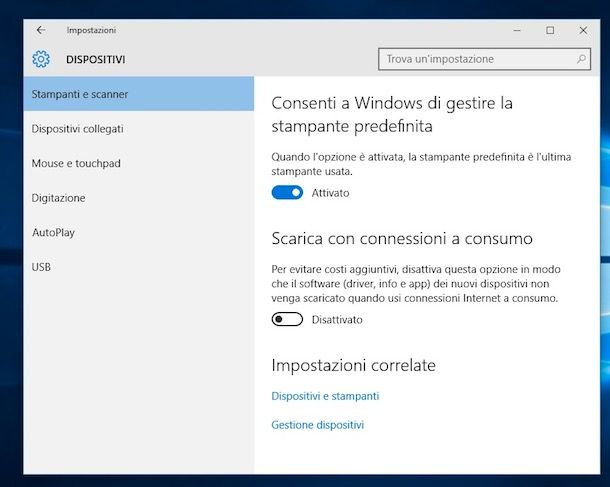Click the Attivato toggle label

[x=330, y=193]
